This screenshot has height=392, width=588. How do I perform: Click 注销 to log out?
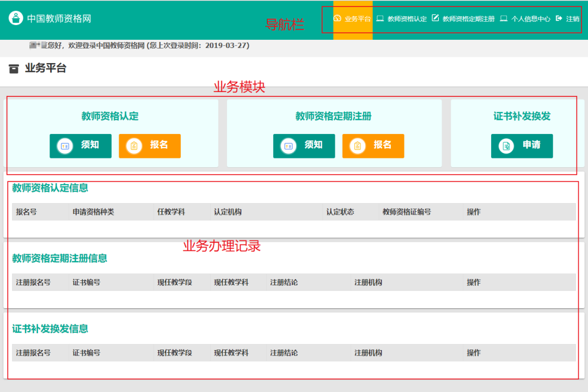tap(573, 19)
